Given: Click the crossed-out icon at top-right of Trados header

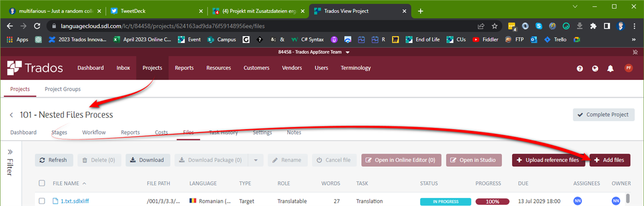Looking at the screenshot, I should (x=635, y=52).
